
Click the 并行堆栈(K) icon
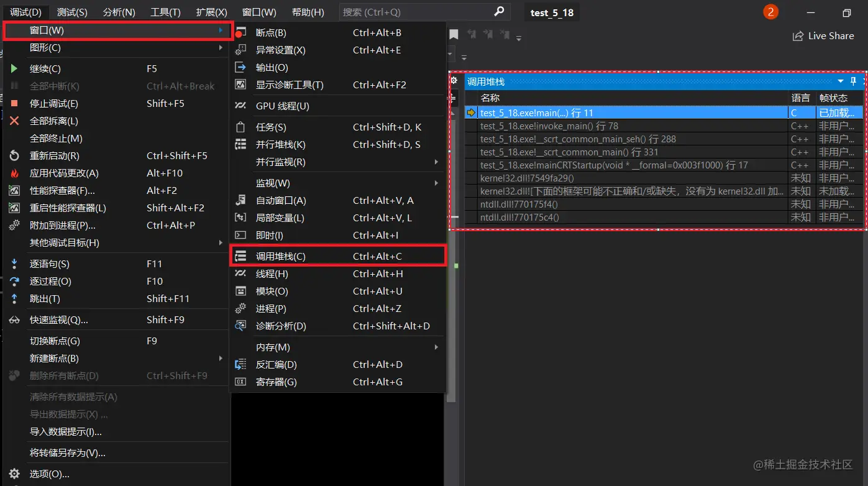coord(240,145)
